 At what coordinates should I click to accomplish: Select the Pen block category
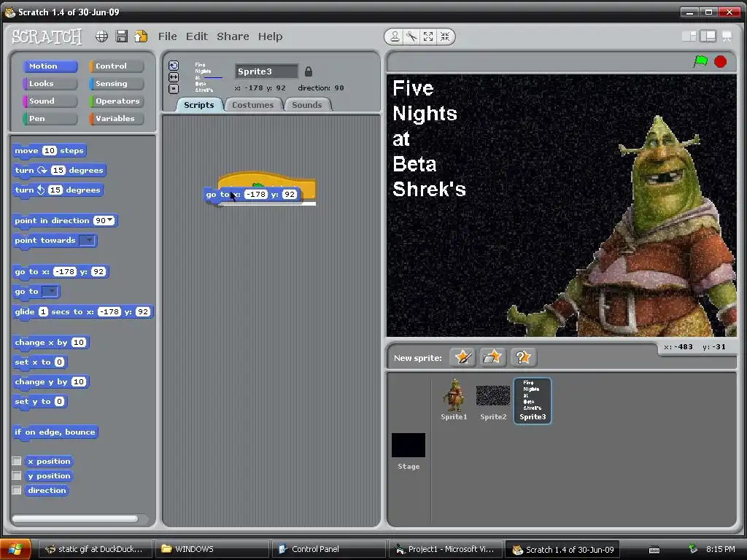click(50, 119)
